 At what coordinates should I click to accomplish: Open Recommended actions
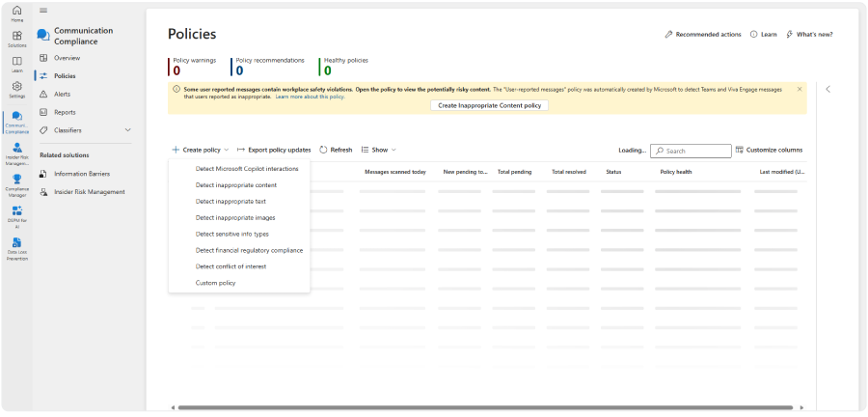tap(703, 35)
